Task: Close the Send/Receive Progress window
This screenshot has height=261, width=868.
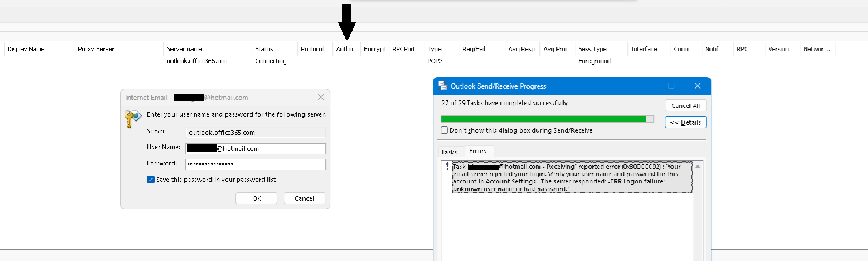Action: [x=698, y=86]
